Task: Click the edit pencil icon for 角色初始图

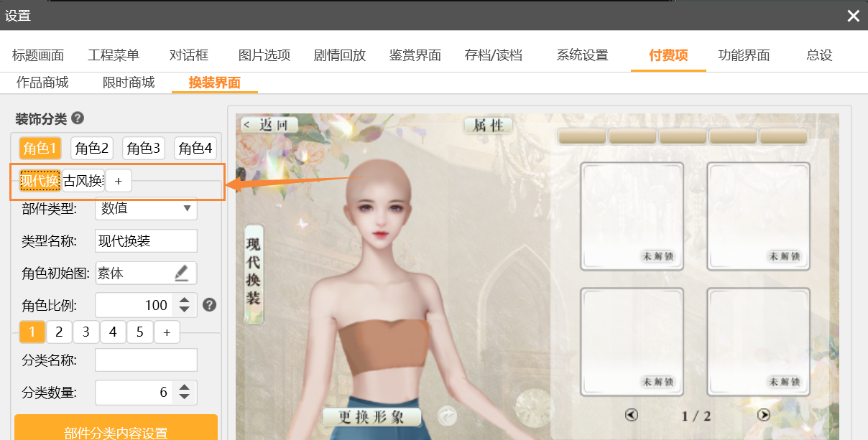Action: (x=181, y=273)
